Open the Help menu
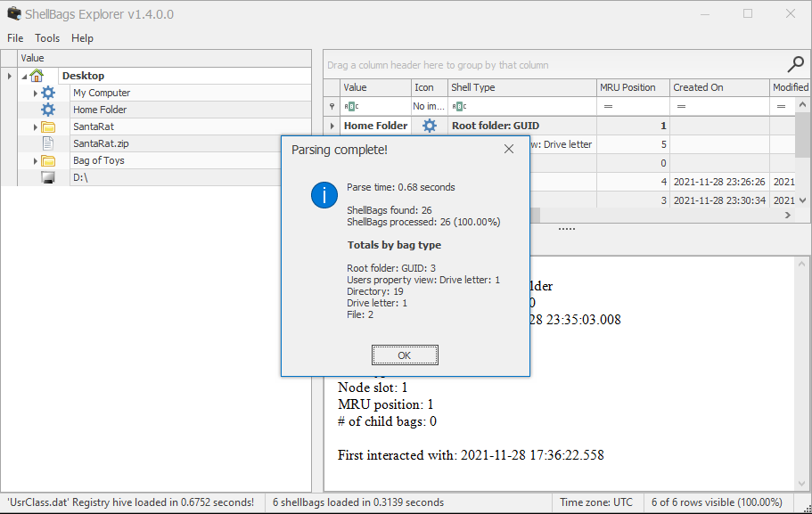Screen dimensions: 812x514 tap(82, 38)
